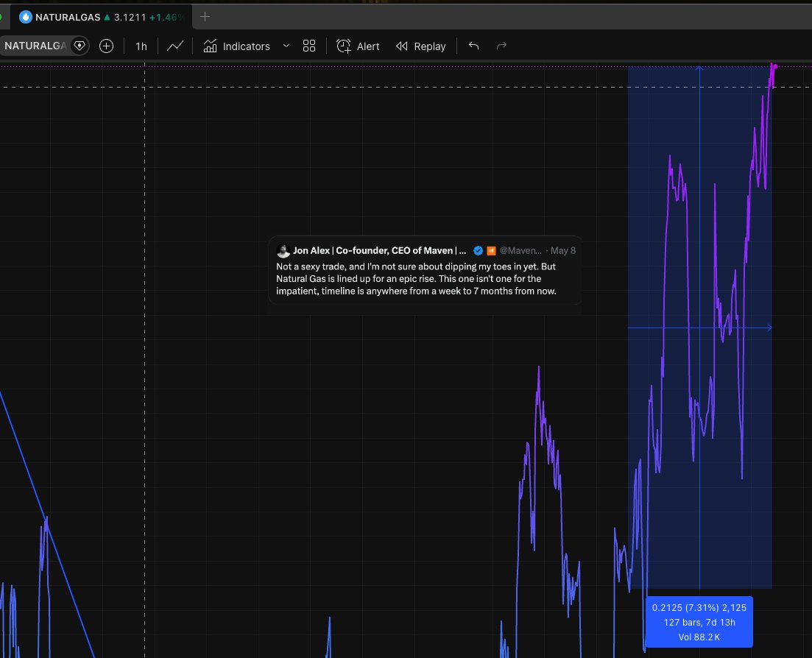Start bar Replay mode
Viewport: 812px width, 658px height.
pos(421,46)
